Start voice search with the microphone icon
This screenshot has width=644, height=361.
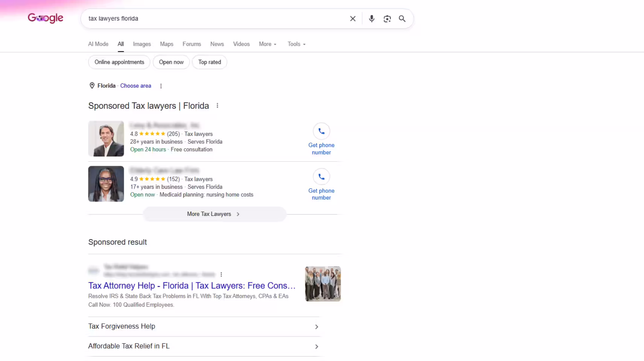(x=372, y=18)
